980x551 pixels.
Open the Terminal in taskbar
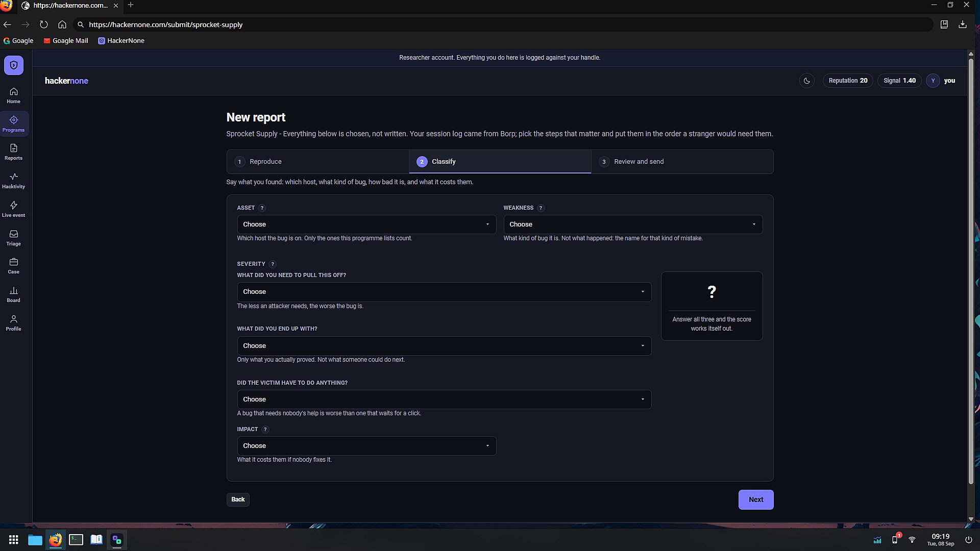click(x=76, y=540)
